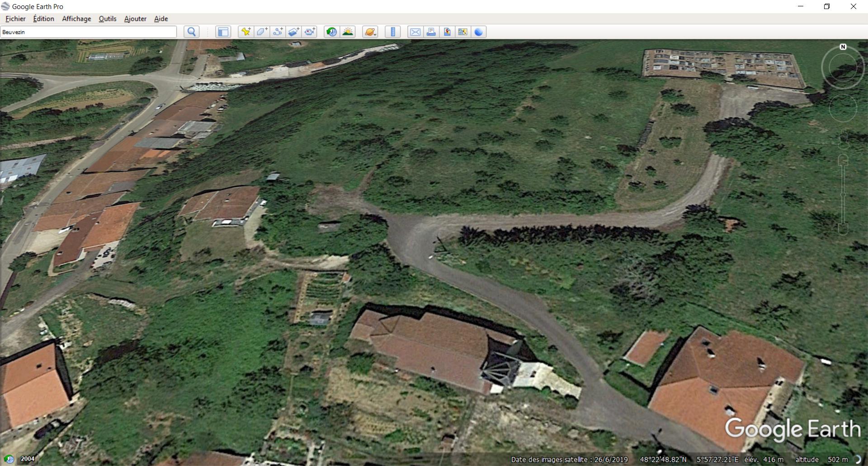
Task: Toggle the sidebar panel button
Action: pos(223,32)
